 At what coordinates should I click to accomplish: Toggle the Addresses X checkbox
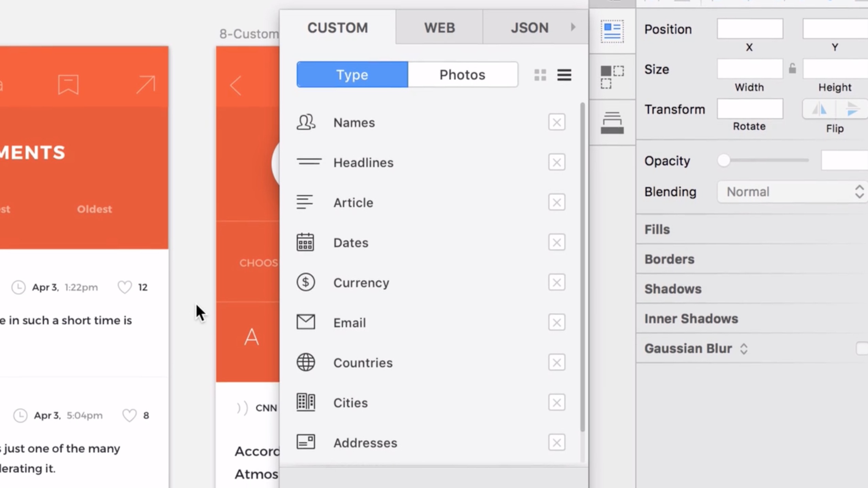pyautogui.click(x=557, y=442)
